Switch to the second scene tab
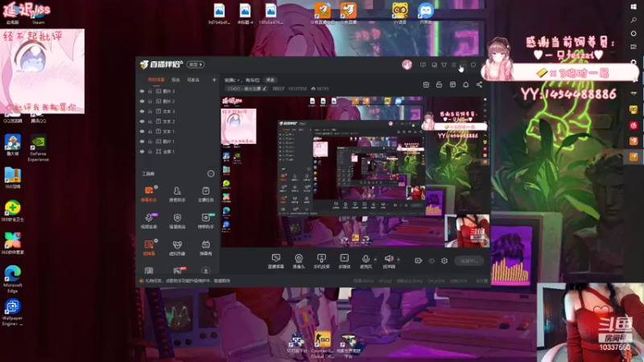The image size is (644, 362). (175, 80)
